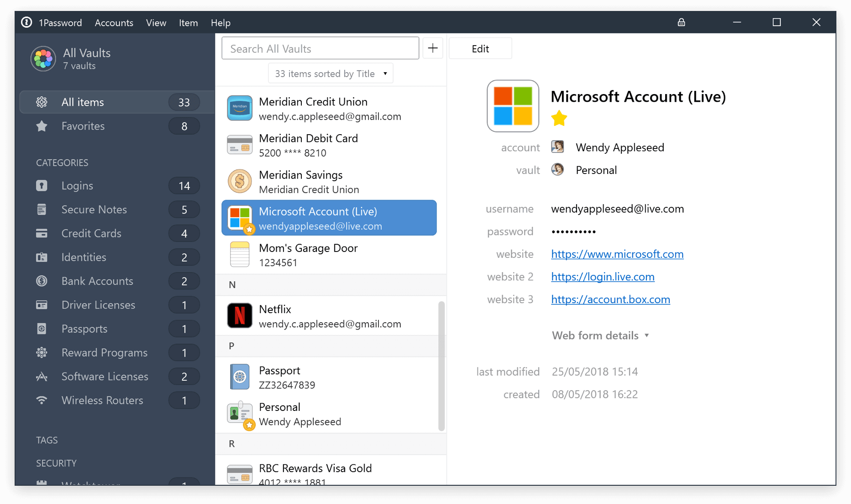Screen dimensions: 851x504
Task: Open the Wireless Routers category
Action: point(102,400)
